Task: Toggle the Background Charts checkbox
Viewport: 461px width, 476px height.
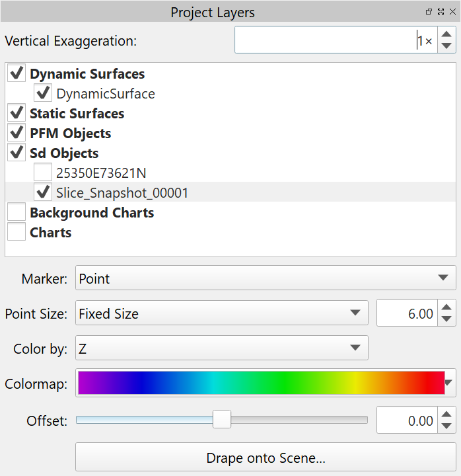Action: point(17,213)
